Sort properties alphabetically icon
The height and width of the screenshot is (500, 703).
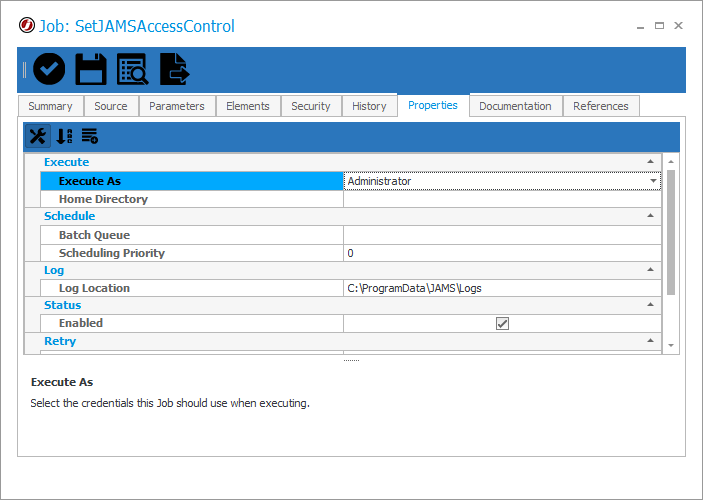(64, 136)
